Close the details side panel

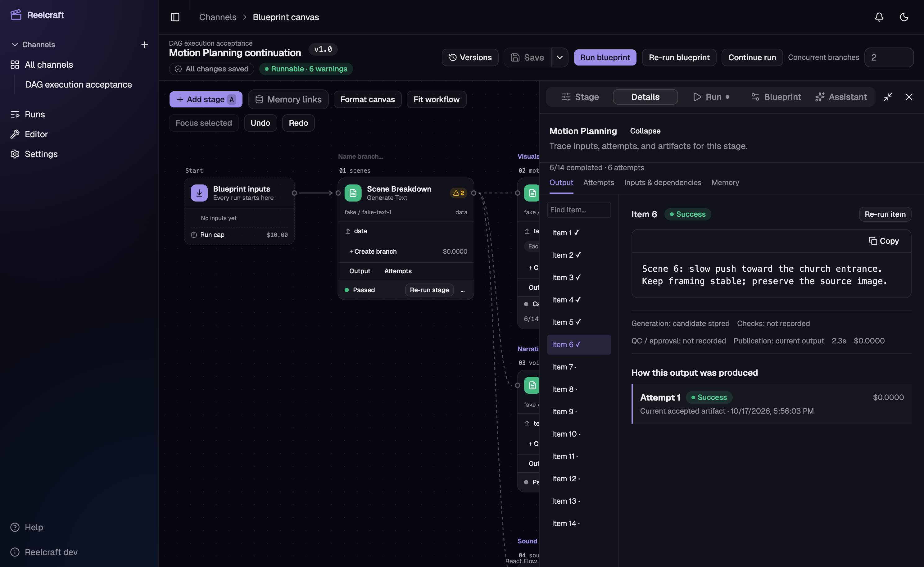point(908,97)
